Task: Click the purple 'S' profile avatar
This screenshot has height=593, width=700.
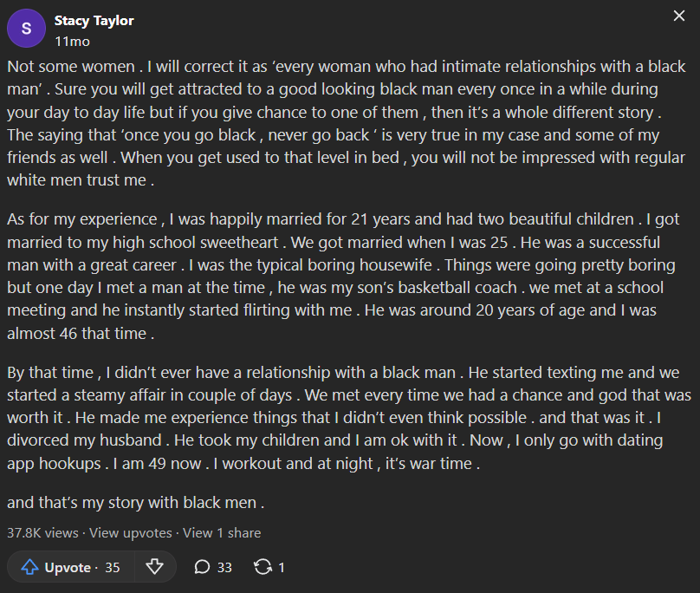Action: tap(26, 28)
